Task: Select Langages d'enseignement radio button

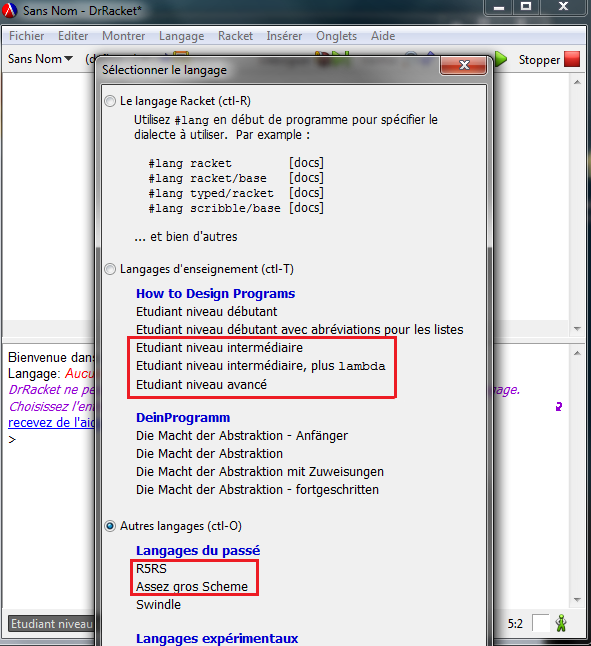Action: click(x=110, y=269)
